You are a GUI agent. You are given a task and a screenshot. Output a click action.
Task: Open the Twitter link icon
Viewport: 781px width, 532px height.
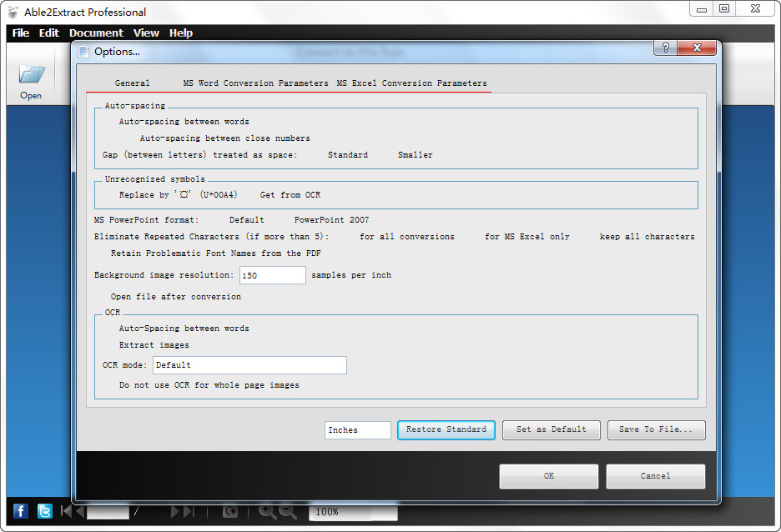[45, 511]
